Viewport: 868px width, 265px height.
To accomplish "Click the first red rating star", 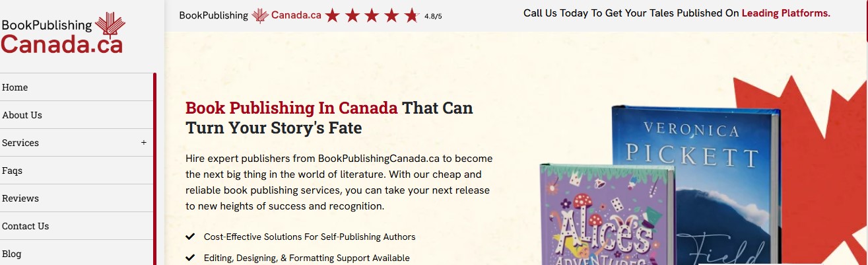I will [x=332, y=15].
